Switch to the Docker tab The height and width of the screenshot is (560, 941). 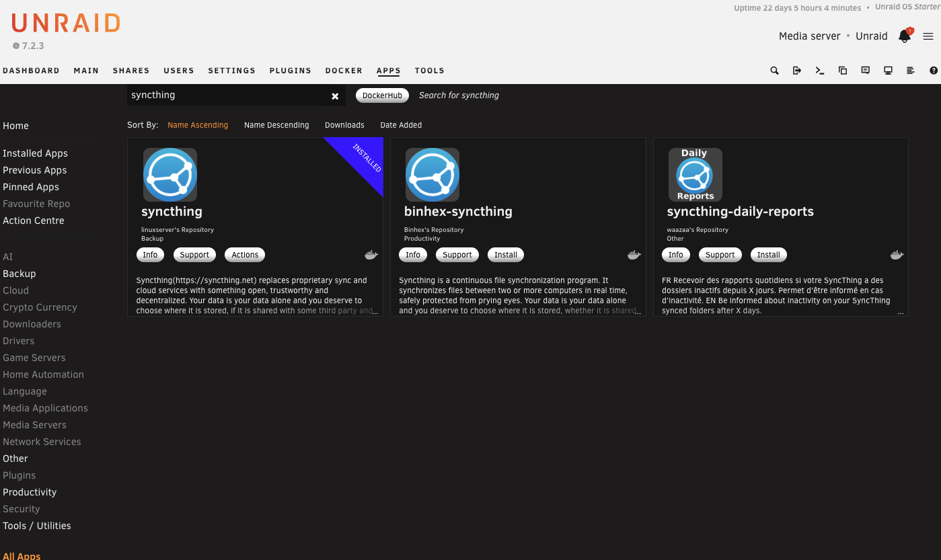(344, 71)
